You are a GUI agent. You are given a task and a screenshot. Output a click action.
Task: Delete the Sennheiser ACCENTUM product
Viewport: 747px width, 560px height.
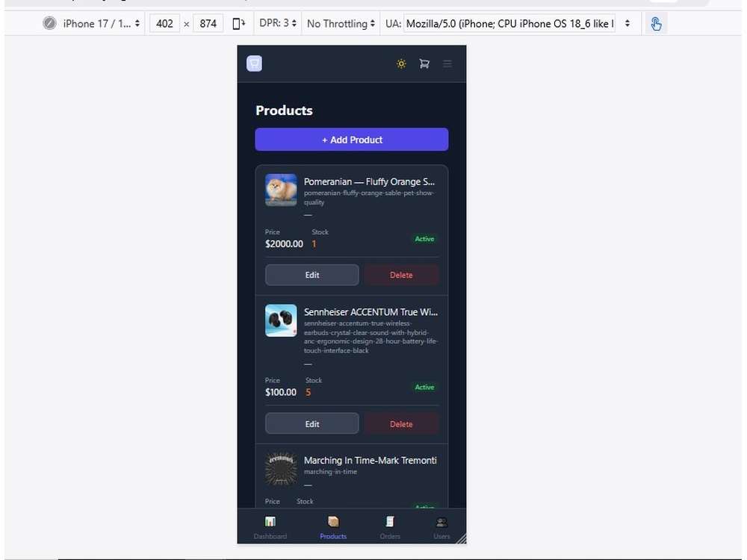[401, 424]
